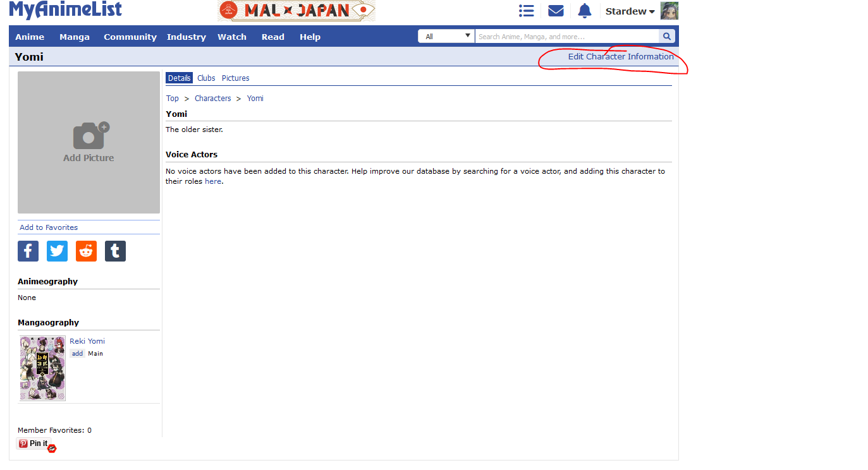Open the Anime navigation menu
Screen dimensions: 868x470
[30, 37]
